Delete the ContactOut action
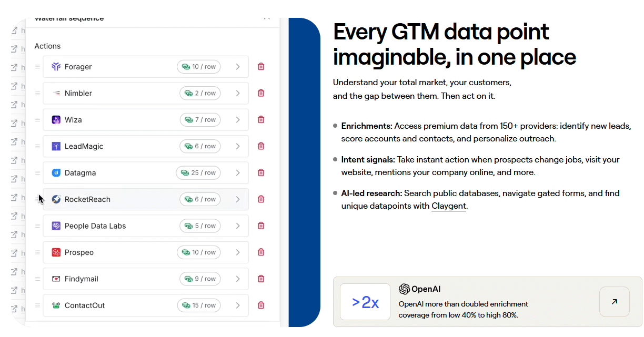This screenshot has width=644, height=337. pos(261,305)
